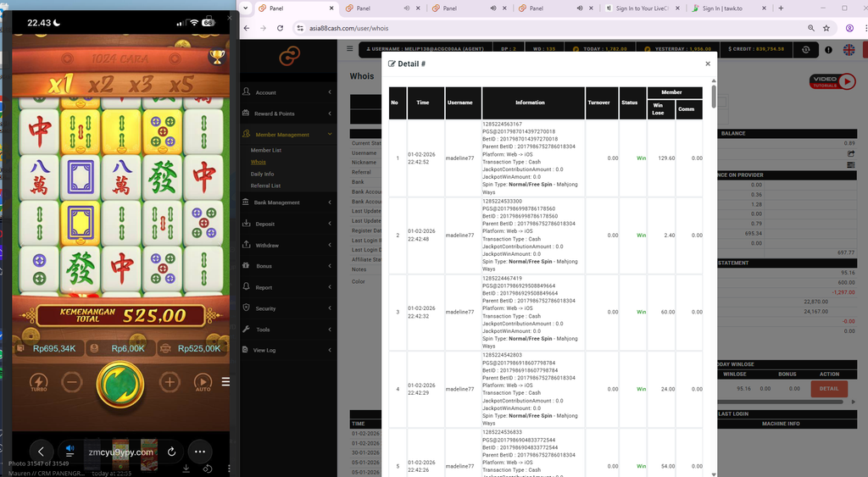The image size is (868, 477).
Task: Expand the Reward & Points menu
Action: (x=288, y=114)
